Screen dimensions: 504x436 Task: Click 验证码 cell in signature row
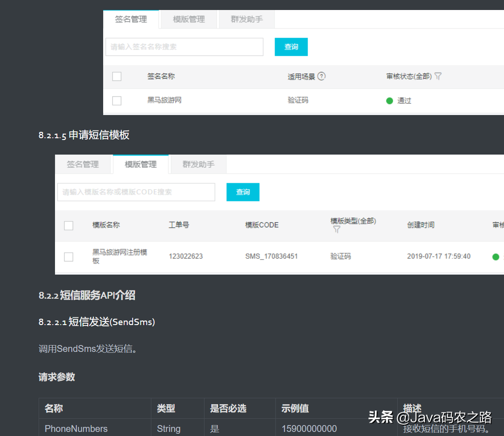click(x=298, y=100)
